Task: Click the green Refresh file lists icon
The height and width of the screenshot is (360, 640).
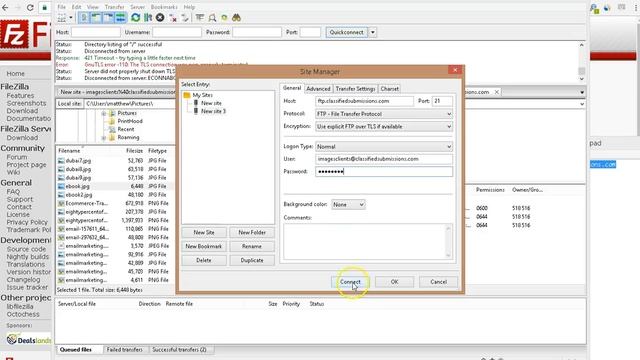Action: point(136,18)
